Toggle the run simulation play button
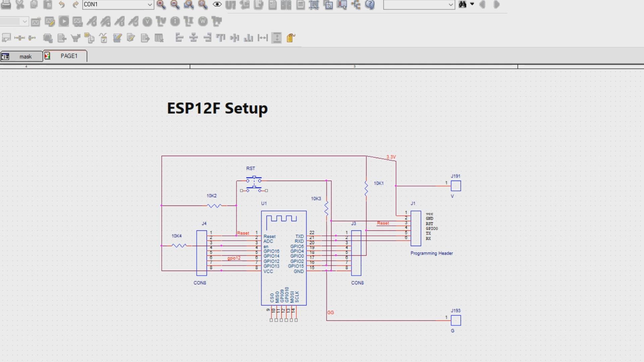Viewport: 644px width, 362px height. click(63, 22)
